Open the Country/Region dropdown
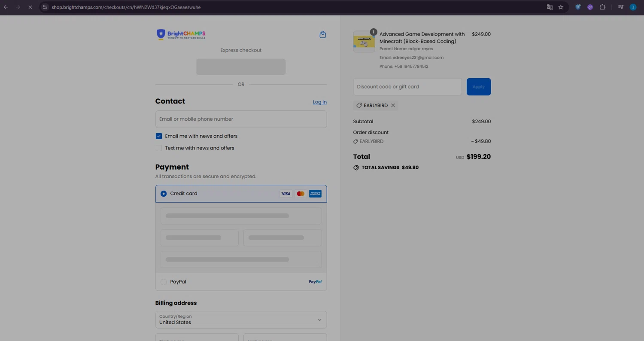The height and width of the screenshot is (341, 644). 241,320
